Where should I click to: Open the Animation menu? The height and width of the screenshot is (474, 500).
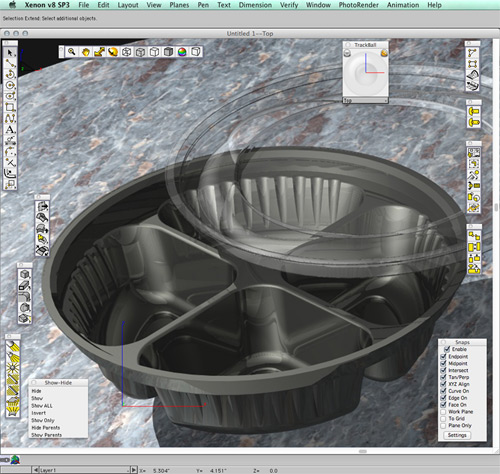point(403,5)
